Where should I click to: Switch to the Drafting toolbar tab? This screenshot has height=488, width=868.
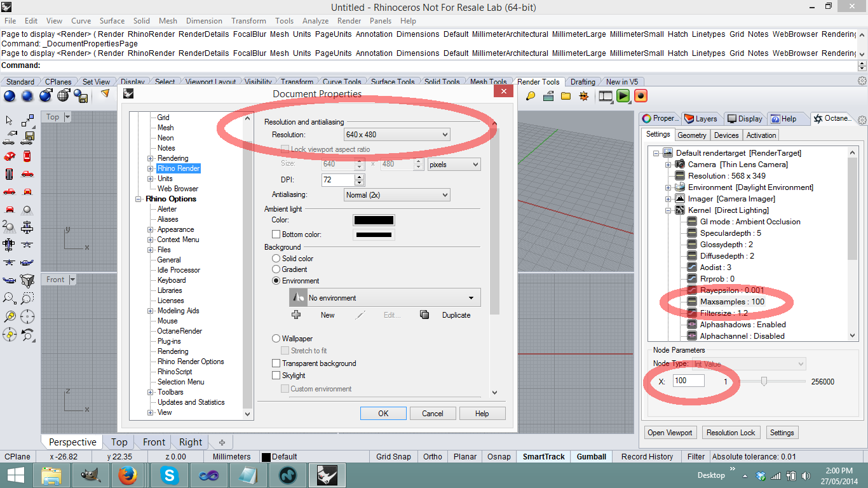coord(583,81)
